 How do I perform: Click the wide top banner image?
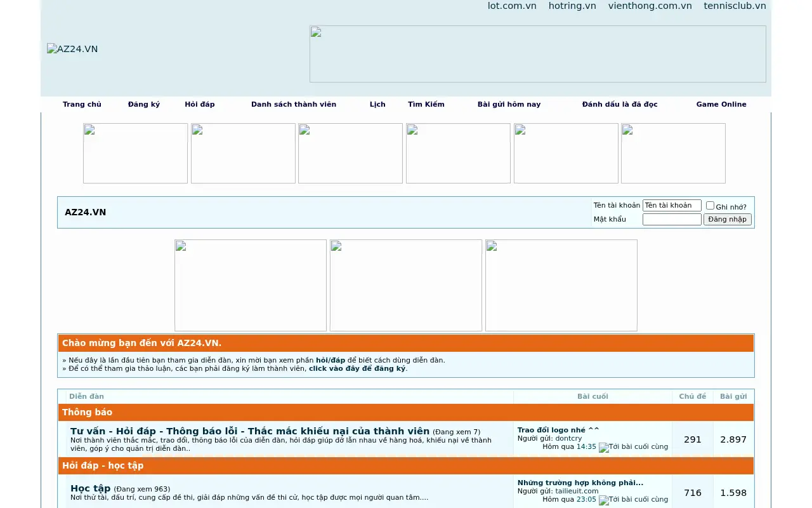coord(538,54)
